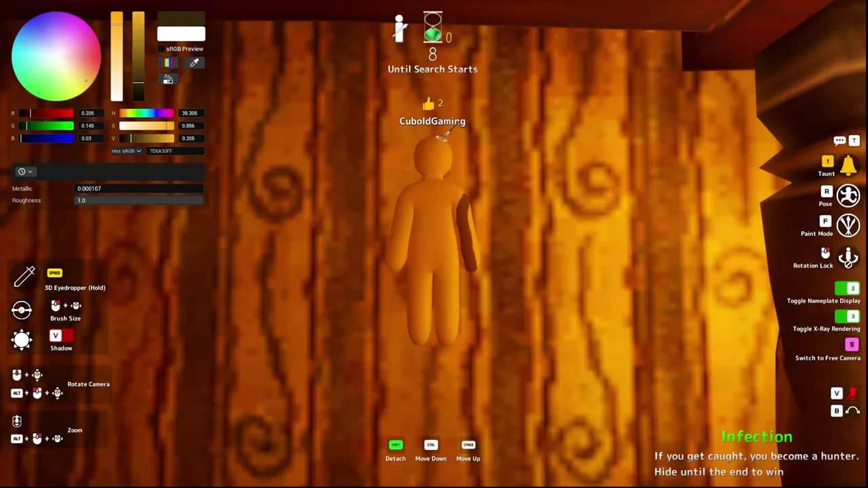868x488 pixels.
Task: Click the green Detach shift key
Action: coord(395,445)
